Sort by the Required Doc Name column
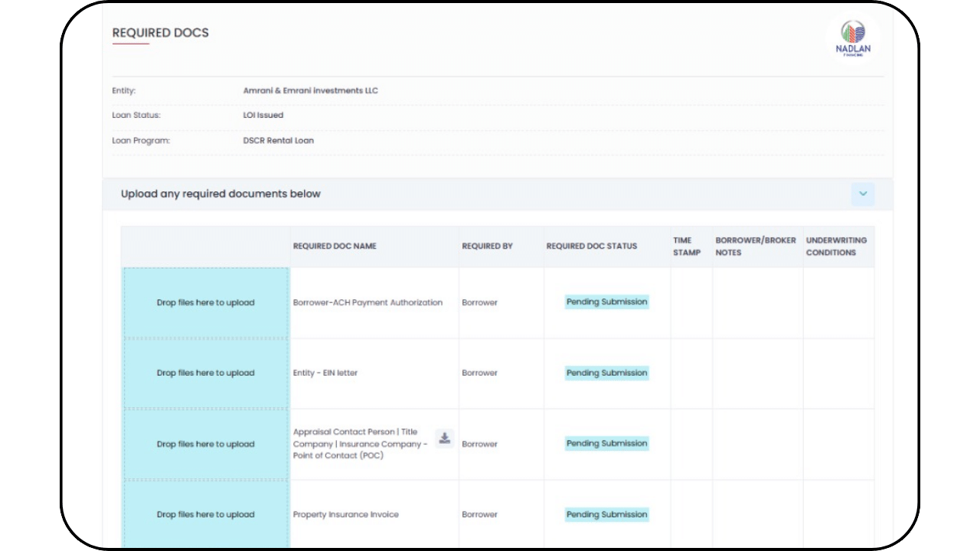 [335, 246]
